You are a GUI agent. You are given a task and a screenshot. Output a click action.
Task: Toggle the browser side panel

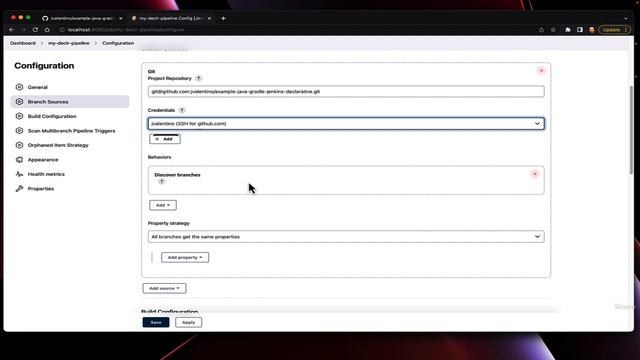(x=580, y=30)
